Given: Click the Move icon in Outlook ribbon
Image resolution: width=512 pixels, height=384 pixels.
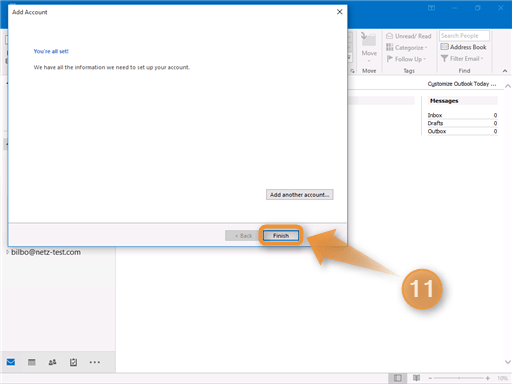Looking at the screenshot, I should (369, 40).
